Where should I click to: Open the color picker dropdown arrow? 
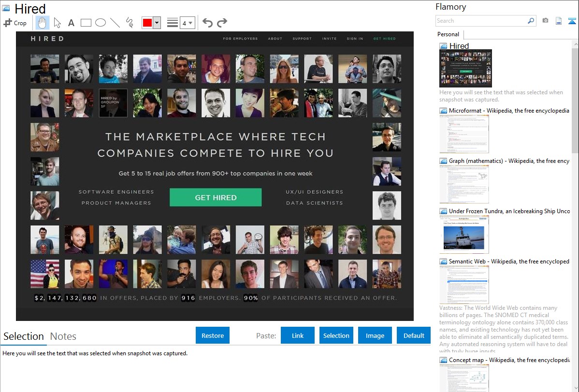click(x=157, y=23)
